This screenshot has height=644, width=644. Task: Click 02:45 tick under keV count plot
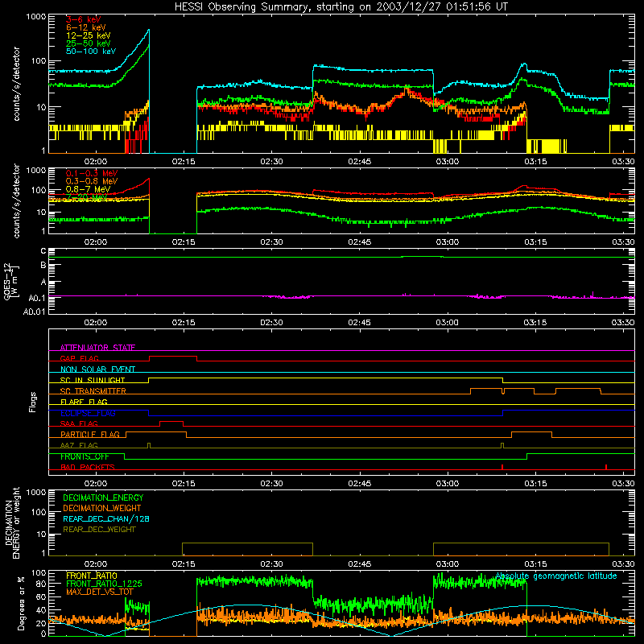[359, 162]
